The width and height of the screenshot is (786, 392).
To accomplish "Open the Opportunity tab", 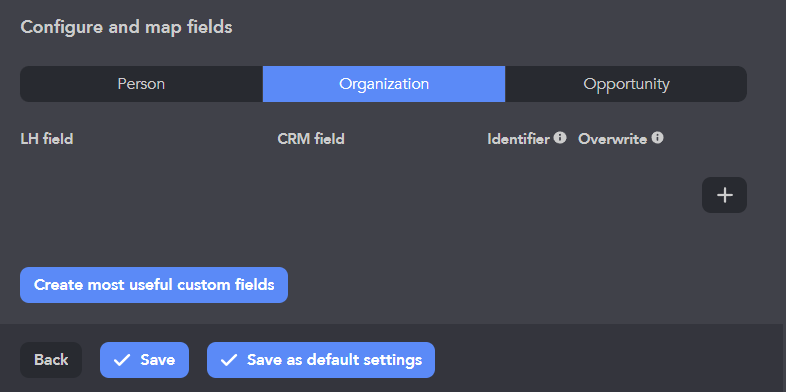I will (626, 84).
